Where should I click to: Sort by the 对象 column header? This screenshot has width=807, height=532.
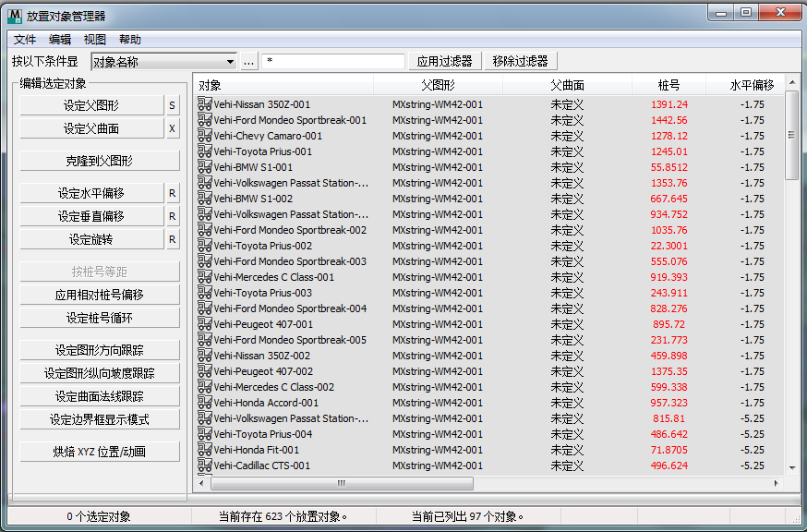(283, 85)
